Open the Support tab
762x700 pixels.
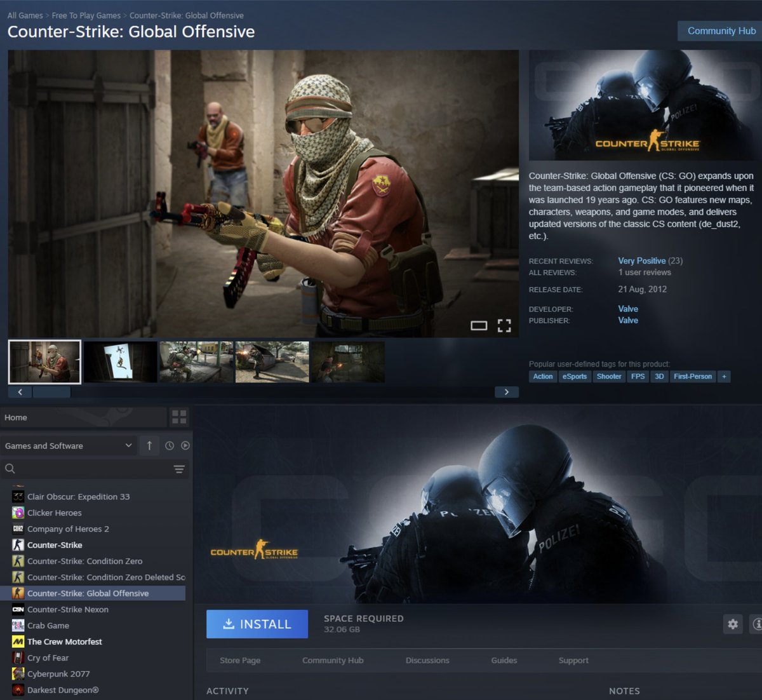(573, 660)
